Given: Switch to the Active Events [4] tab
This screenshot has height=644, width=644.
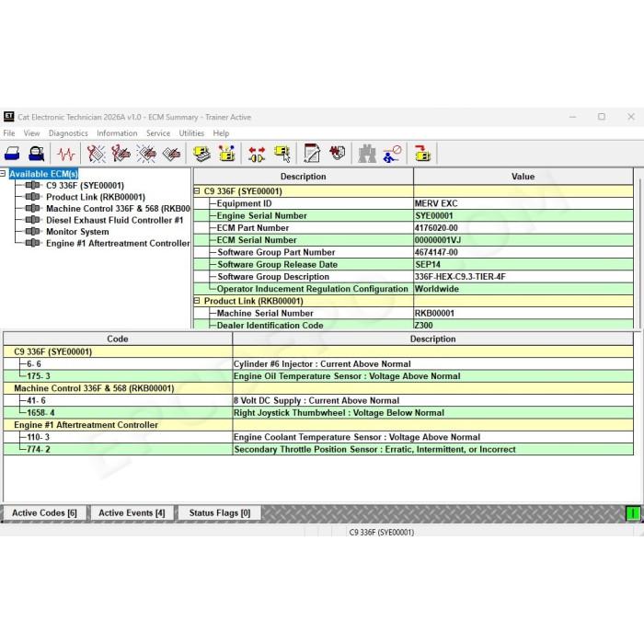Looking at the screenshot, I should point(132,513).
